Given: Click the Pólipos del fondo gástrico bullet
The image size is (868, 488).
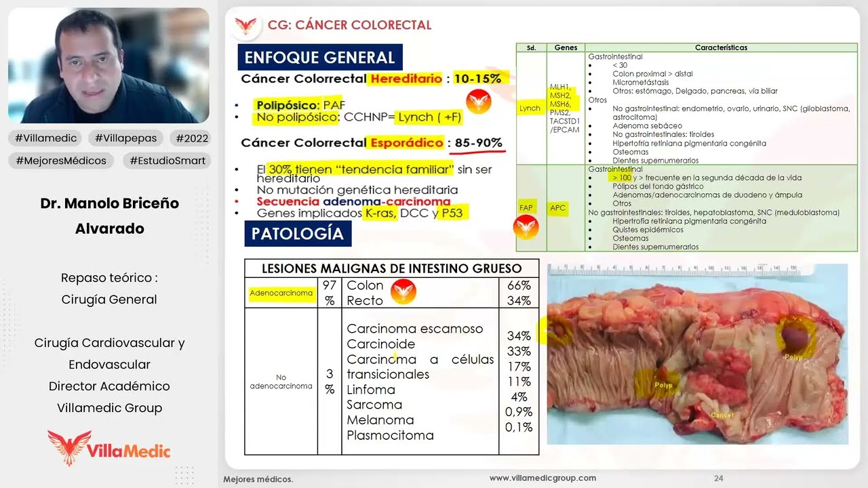Looking at the screenshot, I should [x=658, y=186].
